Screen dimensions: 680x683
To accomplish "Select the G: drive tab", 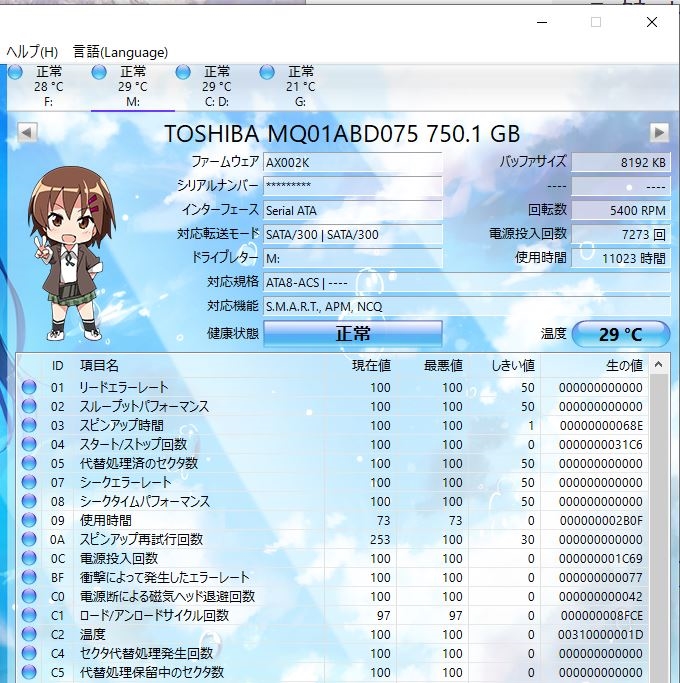I will (300, 87).
